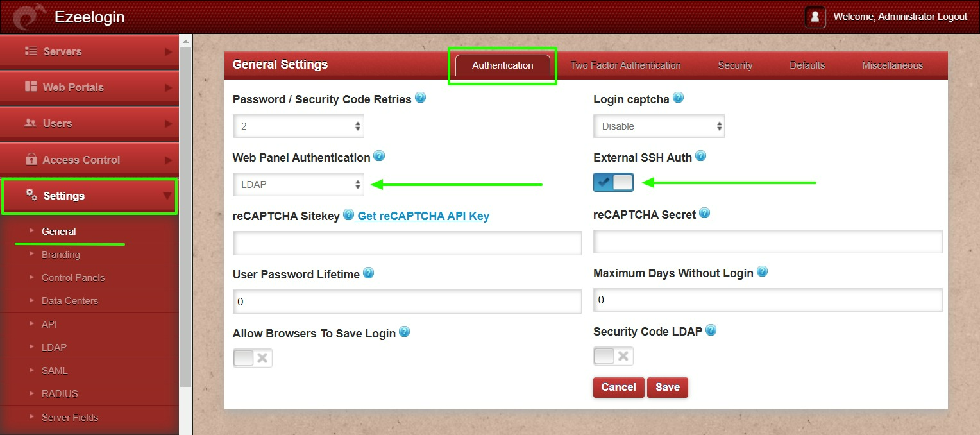Show help for Password / Security Code Retries
The width and height of the screenshot is (980, 435).
click(x=421, y=98)
